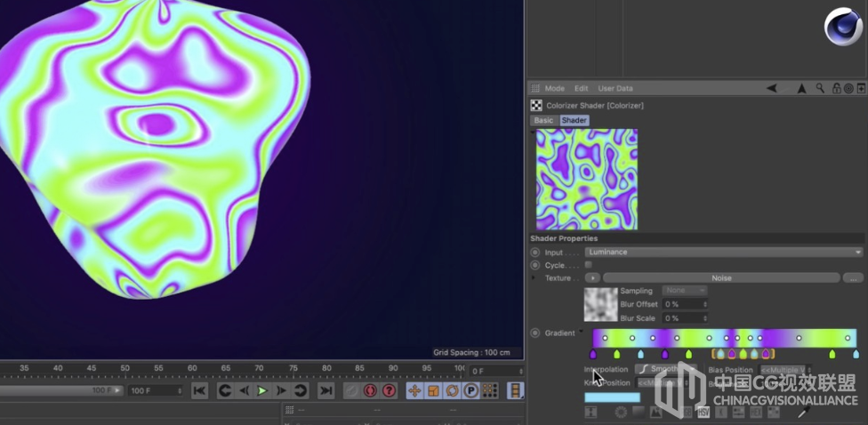Open a new Attribute Manager window icon
868x425 pixels.
pos(862,89)
